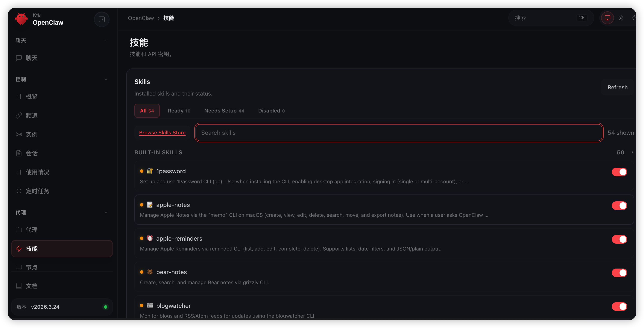Collapse the 控制 sidebar section
Screen dimensions: 644x328
106,79
